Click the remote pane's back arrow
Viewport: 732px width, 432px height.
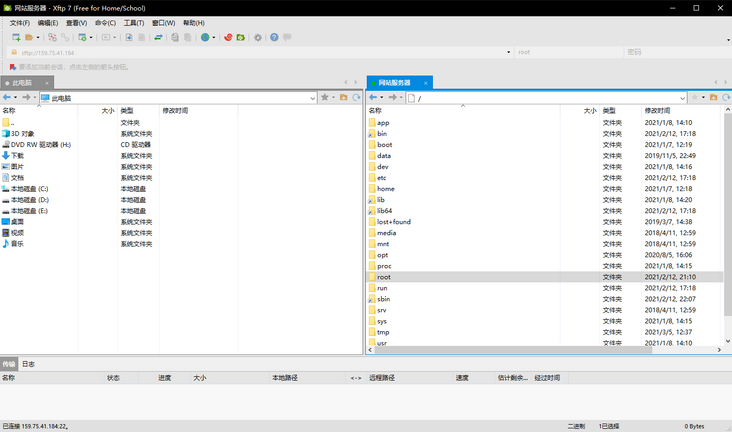point(374,98)
